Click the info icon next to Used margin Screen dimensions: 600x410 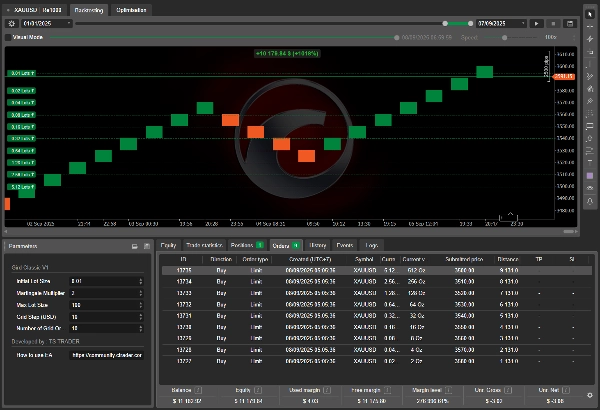pos(327,390)
